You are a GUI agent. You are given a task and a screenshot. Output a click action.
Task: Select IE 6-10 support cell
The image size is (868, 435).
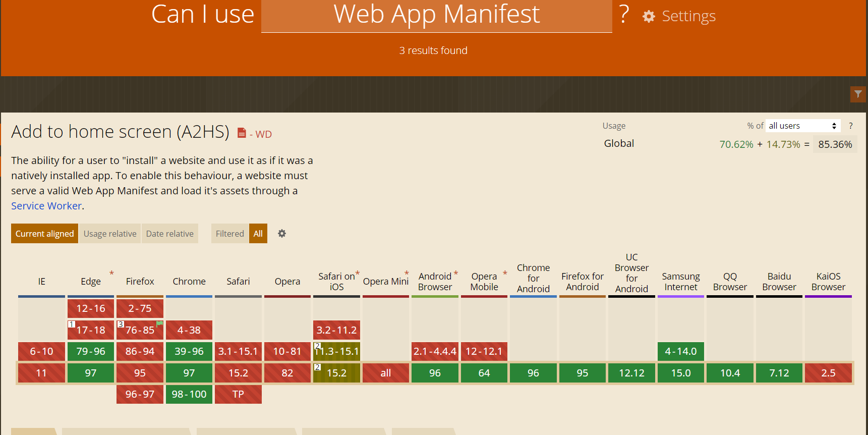click(41, 351)
